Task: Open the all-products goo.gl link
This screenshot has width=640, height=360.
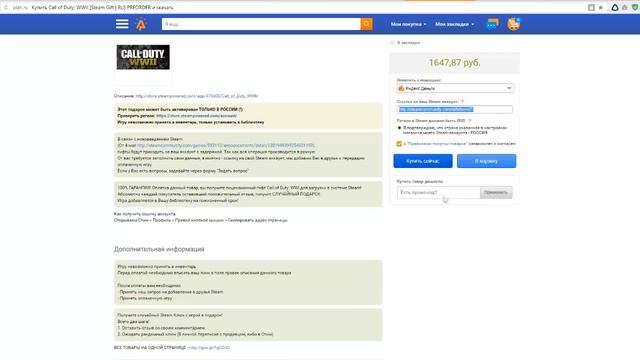Action: pos(210,348)
